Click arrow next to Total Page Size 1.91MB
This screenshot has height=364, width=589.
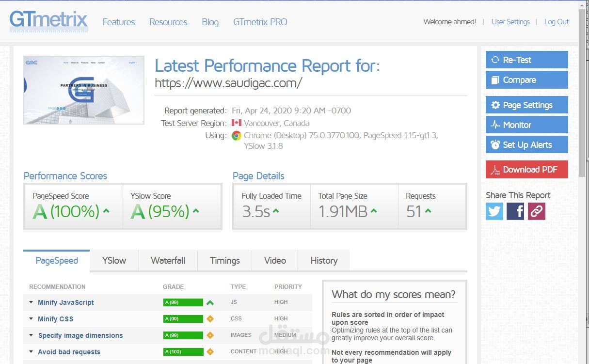(374, 211)
